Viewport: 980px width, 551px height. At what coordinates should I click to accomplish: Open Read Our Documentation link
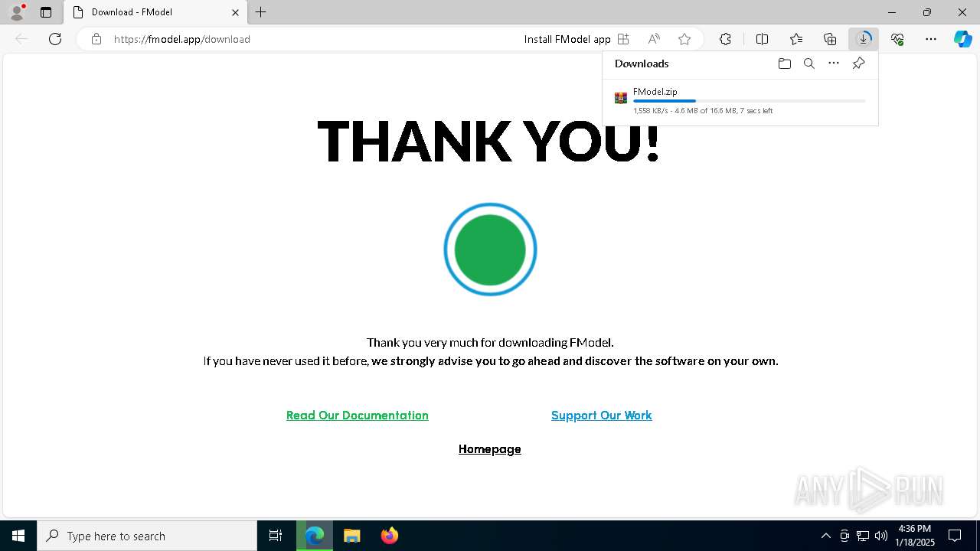coord(358,416)
